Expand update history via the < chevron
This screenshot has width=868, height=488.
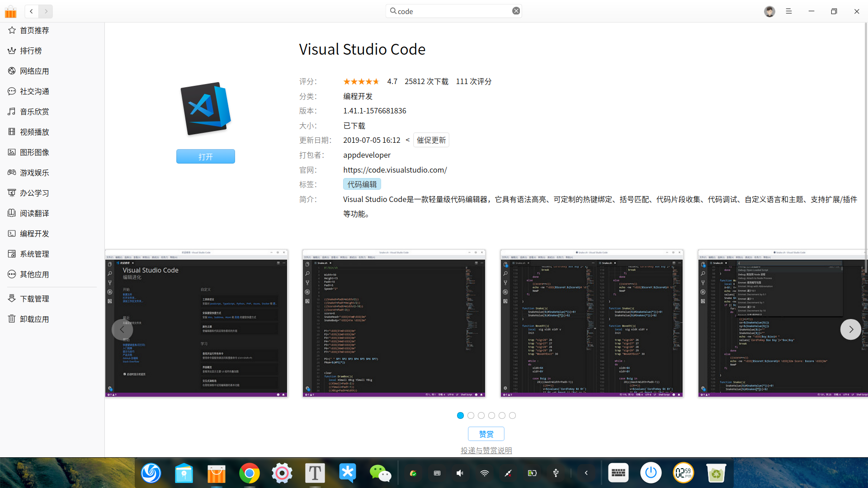point(408,140)
